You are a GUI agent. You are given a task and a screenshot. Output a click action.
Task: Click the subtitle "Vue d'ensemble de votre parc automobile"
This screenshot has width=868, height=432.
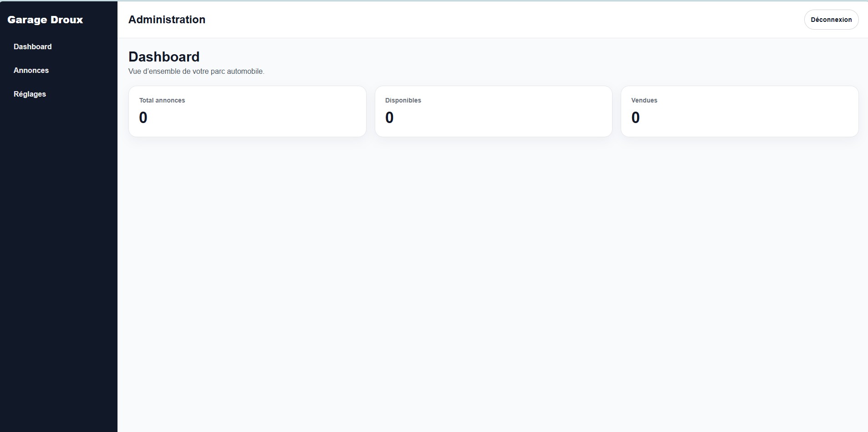196,71
